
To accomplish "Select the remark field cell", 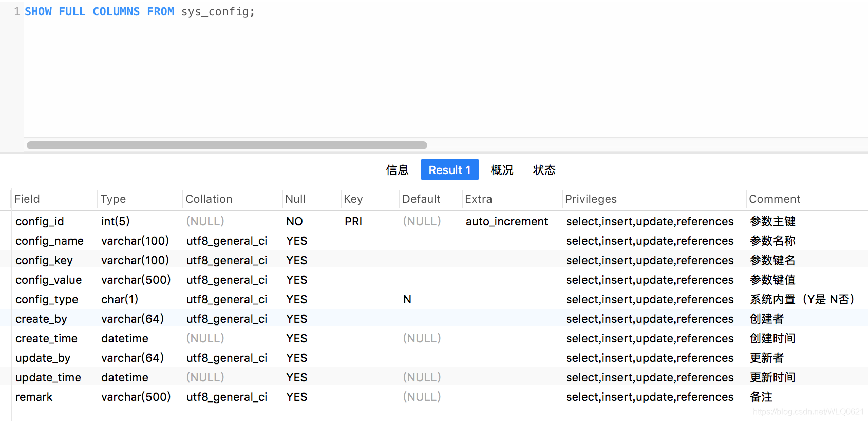I will coord(34,397).
